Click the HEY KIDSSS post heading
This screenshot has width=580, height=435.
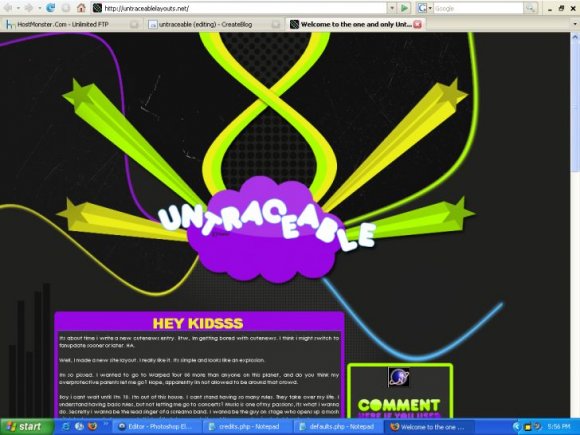(x=198, y=323)
